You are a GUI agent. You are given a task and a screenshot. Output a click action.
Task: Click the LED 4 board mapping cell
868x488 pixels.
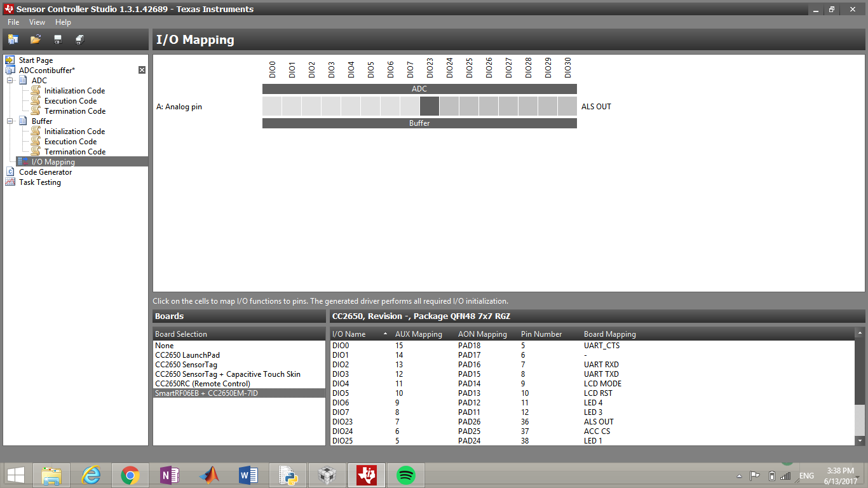(593, 403)
